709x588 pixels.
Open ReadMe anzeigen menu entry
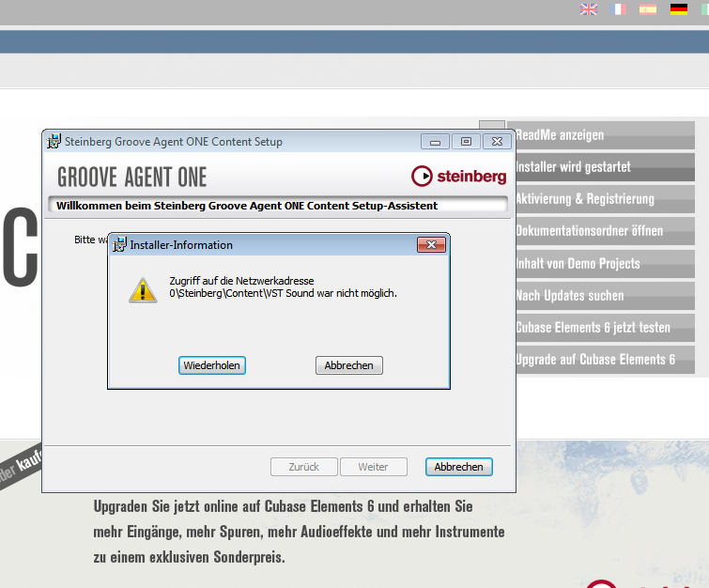(605, 135)
